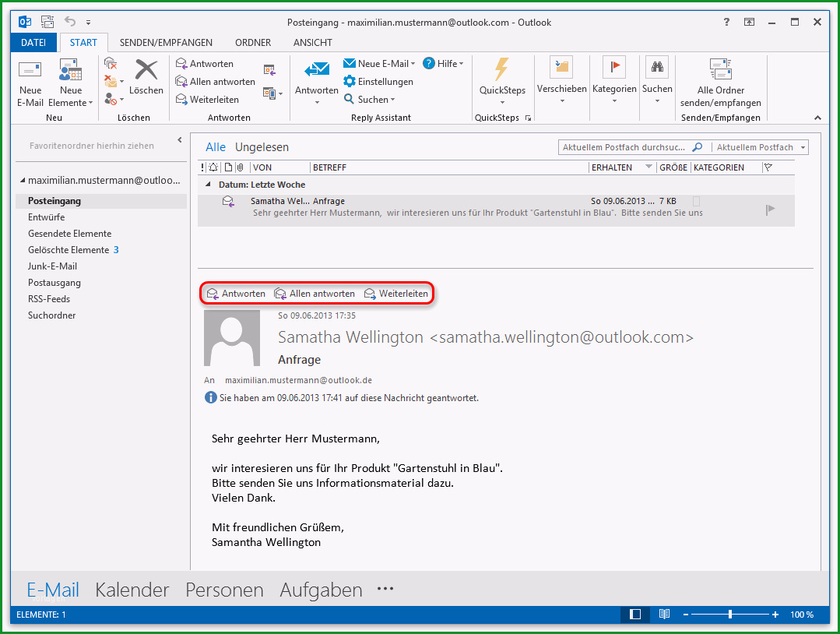Click the send/receive icon in quick access toolbar

(x=47, y=22)
